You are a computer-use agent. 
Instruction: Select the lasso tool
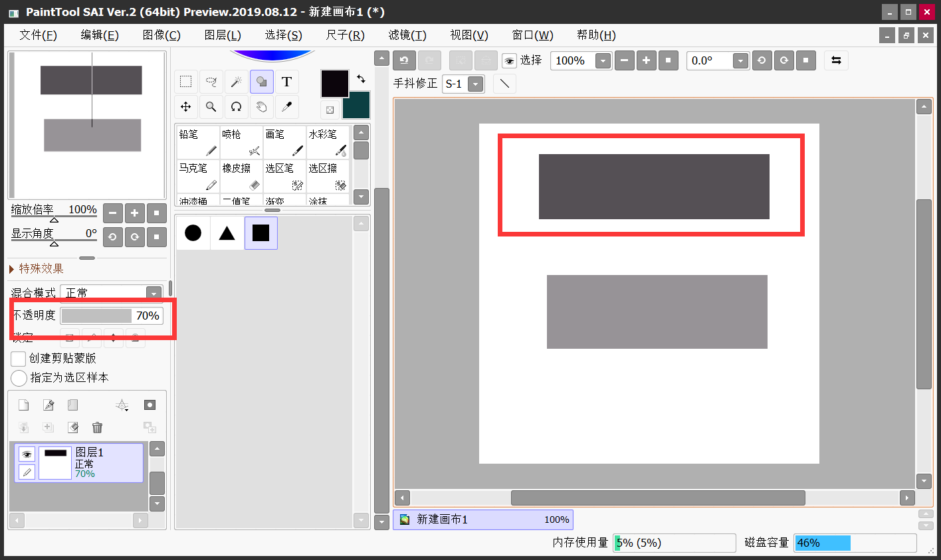[211, 82]
